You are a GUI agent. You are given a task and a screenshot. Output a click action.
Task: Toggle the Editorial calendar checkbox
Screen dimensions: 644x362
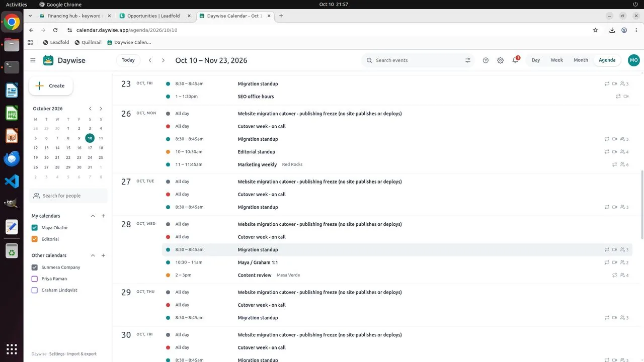coord(35,239)
